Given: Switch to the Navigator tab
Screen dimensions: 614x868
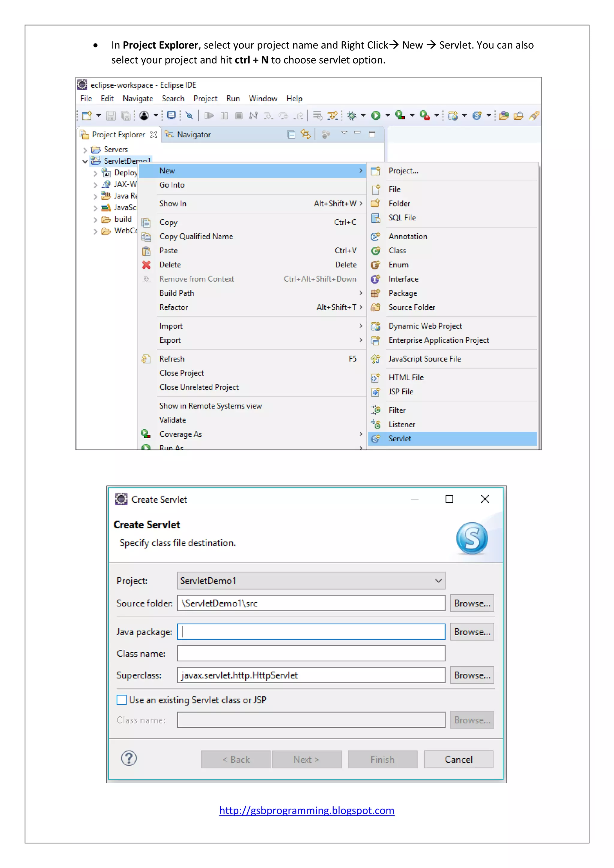Looking at the screenshot, I should (x=188, y=135).
